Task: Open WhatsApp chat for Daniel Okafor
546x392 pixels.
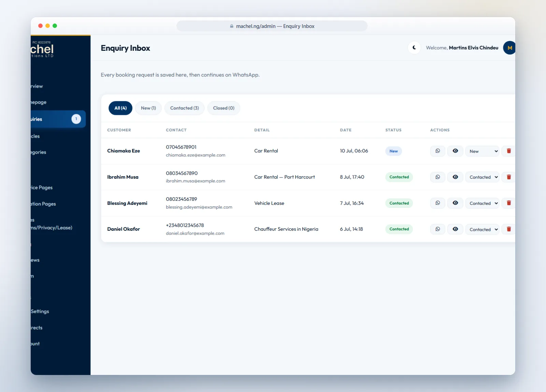Action: [437, 229]
